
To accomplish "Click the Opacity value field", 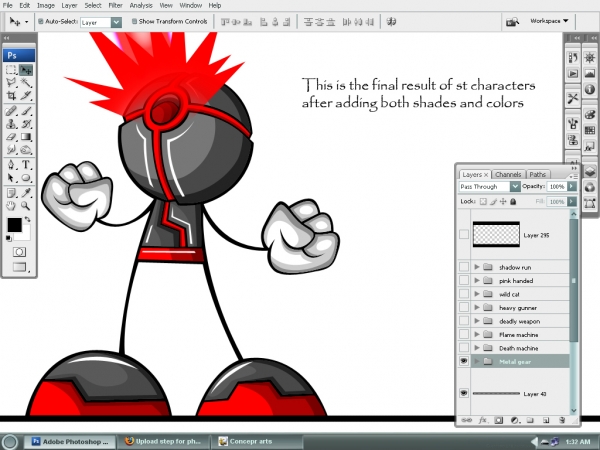I will [x=557, y=186].
